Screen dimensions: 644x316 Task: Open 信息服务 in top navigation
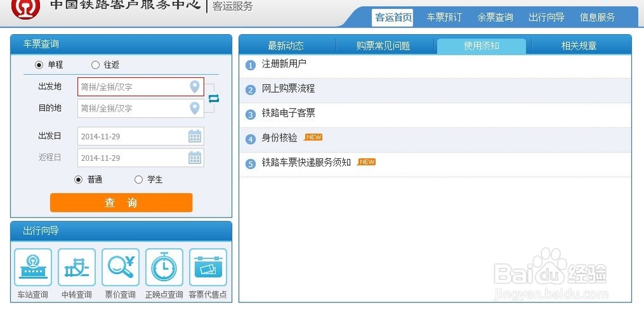tap(597, 17)
